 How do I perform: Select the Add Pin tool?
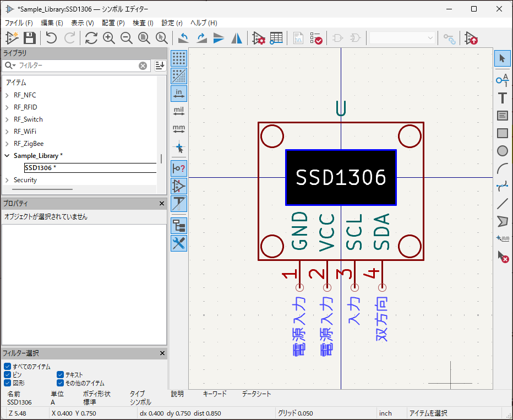pos(502,81)
